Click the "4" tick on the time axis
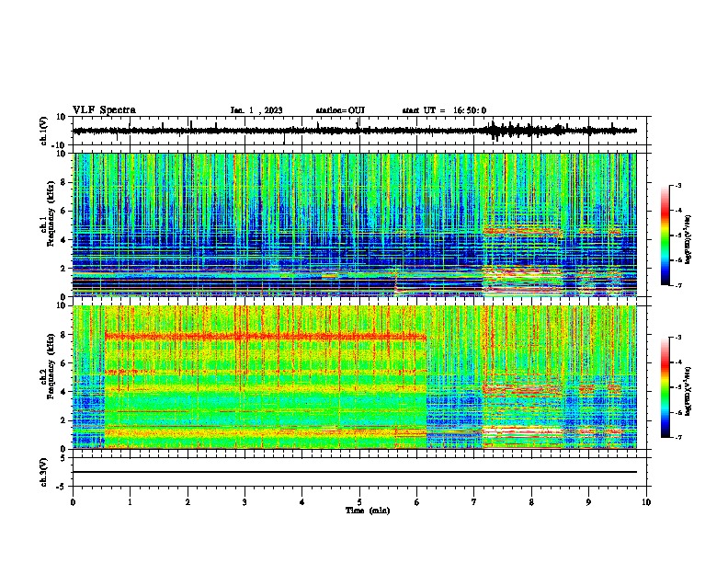Viewport: 728px width, 563px height. [x=302, y=502]
